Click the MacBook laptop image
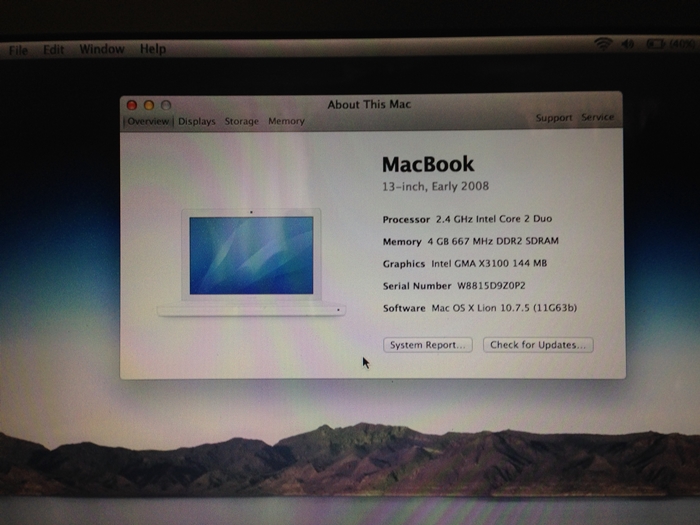Viewport: 700px width, 525px height. click(x=251, y=262)
